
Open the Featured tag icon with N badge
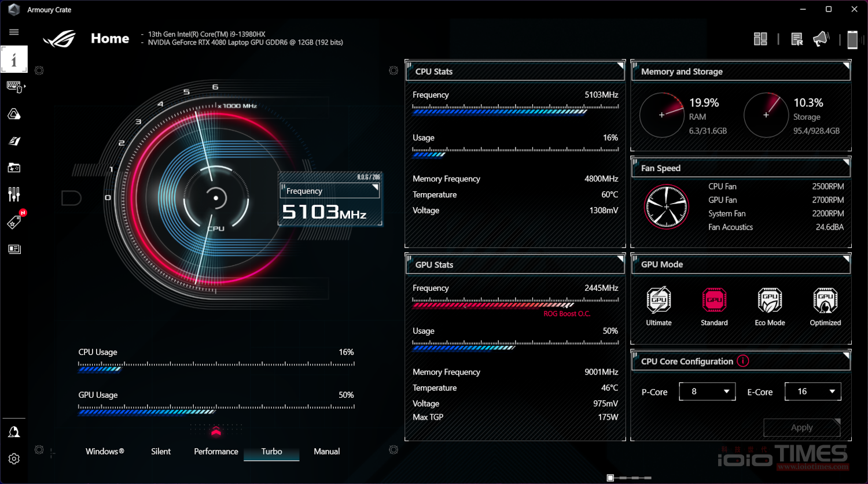(x=15, y=221)
